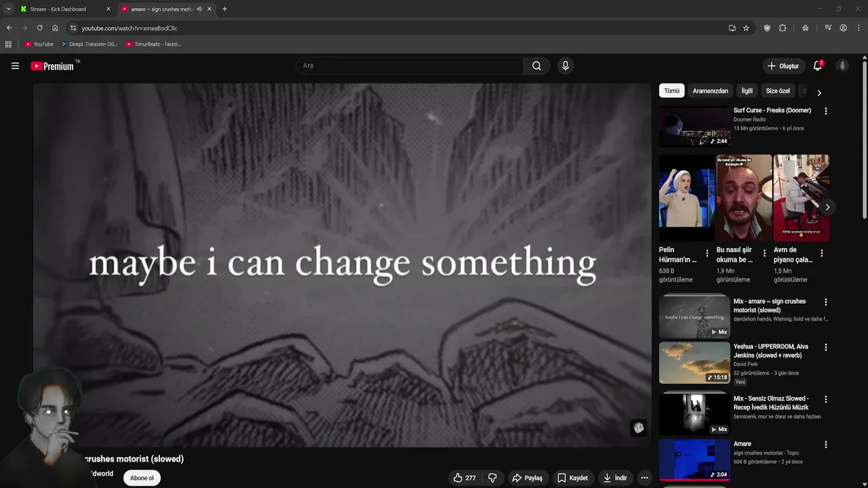Reload the page with browser refresh
The width and height of the screenshot is (868, 488).
[39, 28]
